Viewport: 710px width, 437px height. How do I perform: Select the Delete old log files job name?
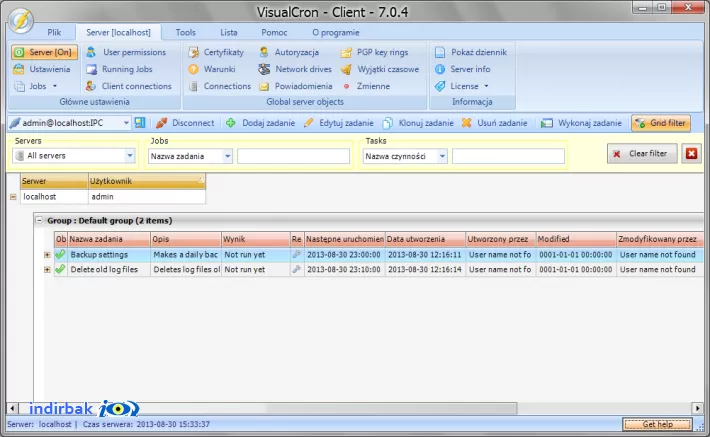(x=104, y=269)
